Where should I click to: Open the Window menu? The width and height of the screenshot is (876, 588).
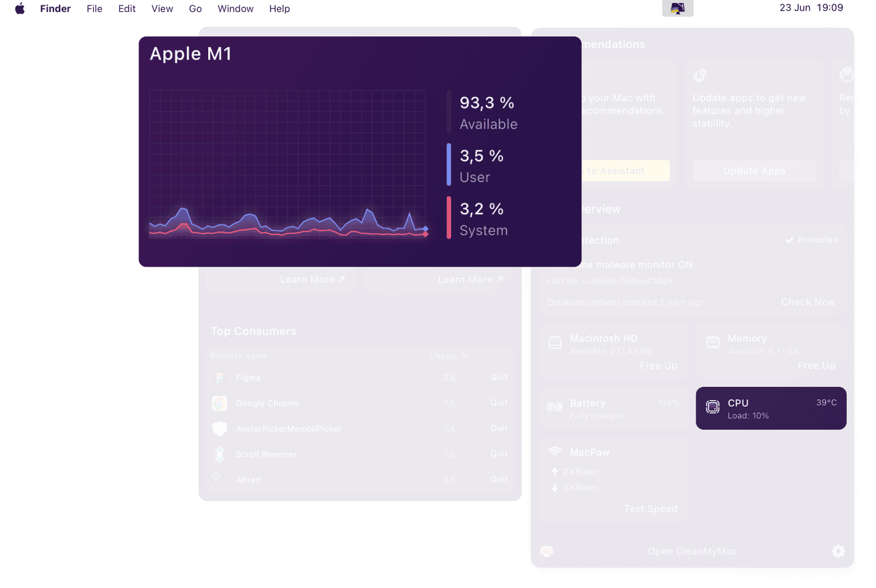(x=236, y=8)
